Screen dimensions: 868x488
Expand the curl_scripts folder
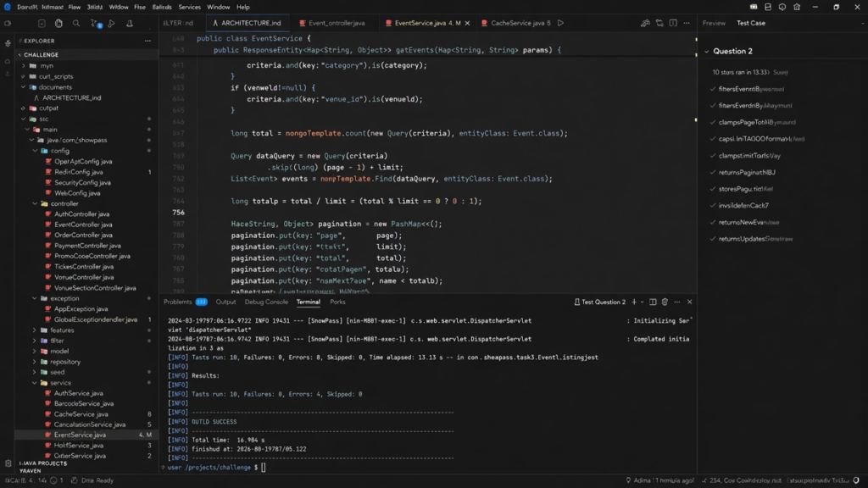[x=23, y=76]
